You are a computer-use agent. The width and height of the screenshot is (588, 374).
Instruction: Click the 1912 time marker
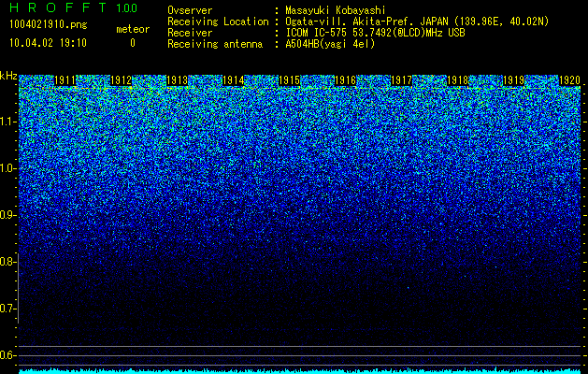(122, 80)
